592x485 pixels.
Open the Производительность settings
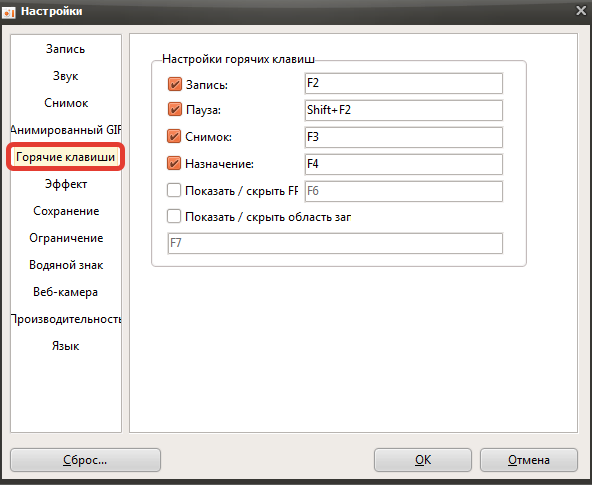click(66, 319)
